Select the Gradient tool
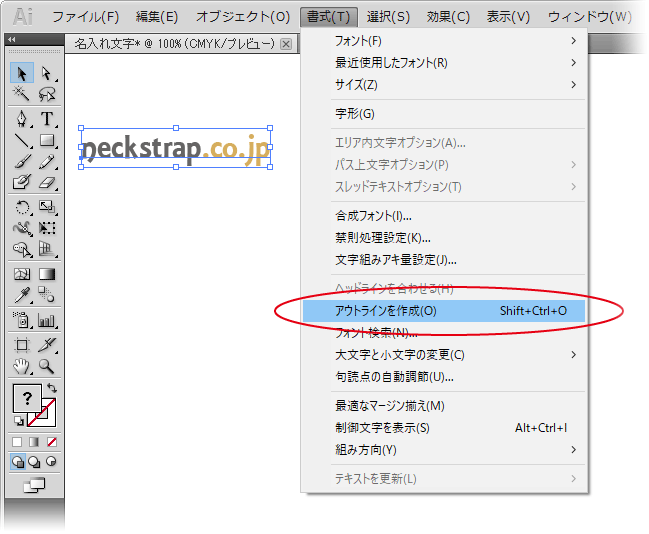Viewport: 649px width, 534px height. point(47,274)
